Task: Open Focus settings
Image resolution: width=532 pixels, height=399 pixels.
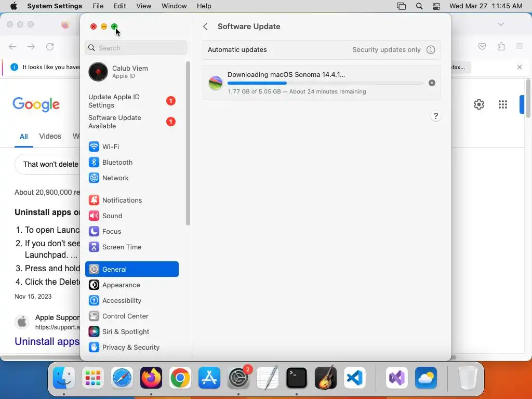Action: [x=131, y=231]
